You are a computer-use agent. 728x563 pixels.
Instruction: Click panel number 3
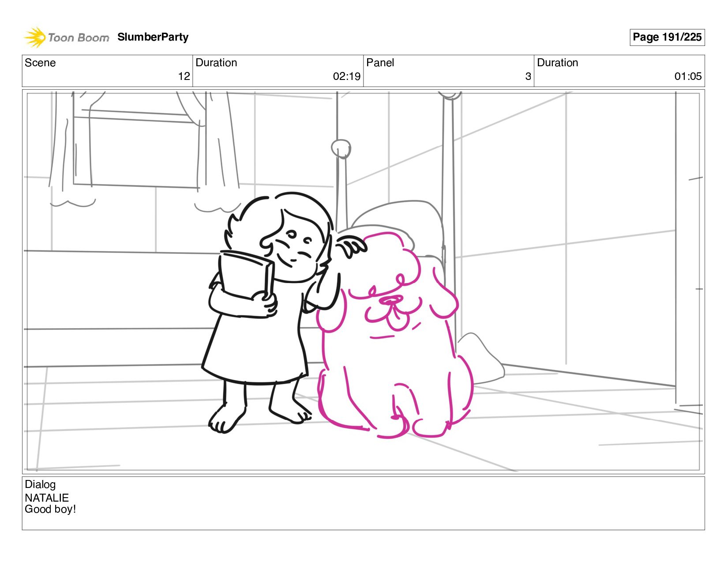(x=528, y=76)
